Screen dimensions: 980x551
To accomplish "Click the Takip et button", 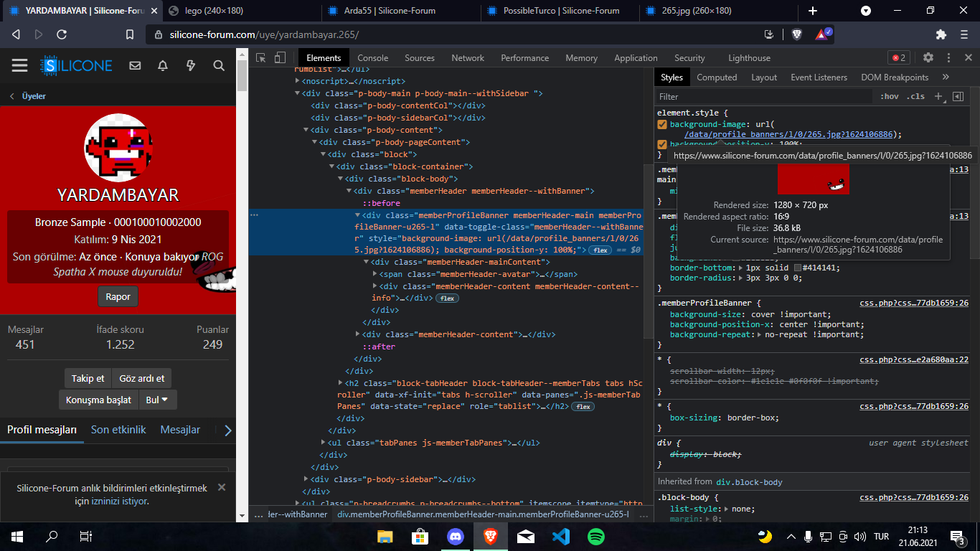I will point(88,378).
